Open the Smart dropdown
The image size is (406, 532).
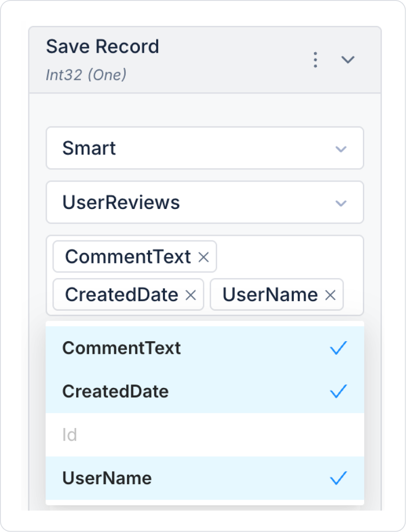click(204, 148)
